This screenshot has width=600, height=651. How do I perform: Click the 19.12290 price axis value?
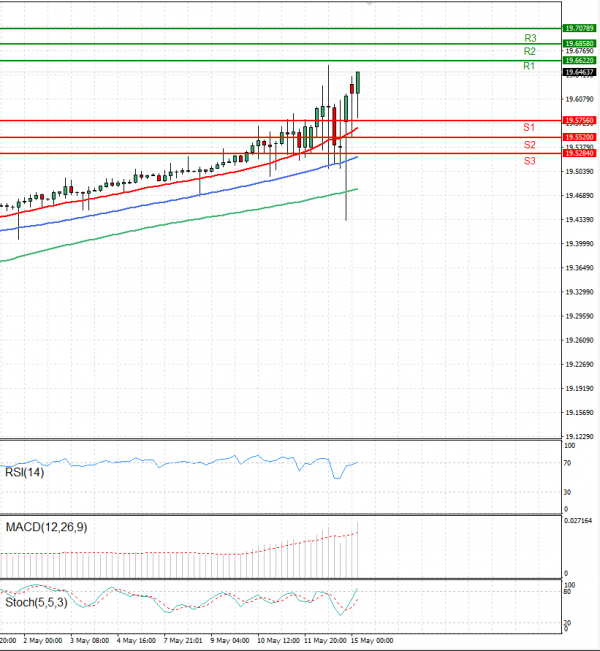[580, 437]
